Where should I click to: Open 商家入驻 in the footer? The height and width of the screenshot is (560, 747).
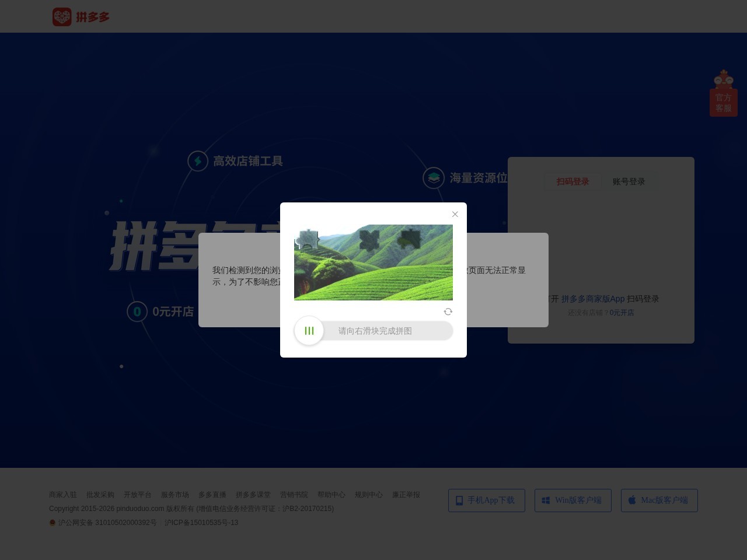[x=63, y=495]
